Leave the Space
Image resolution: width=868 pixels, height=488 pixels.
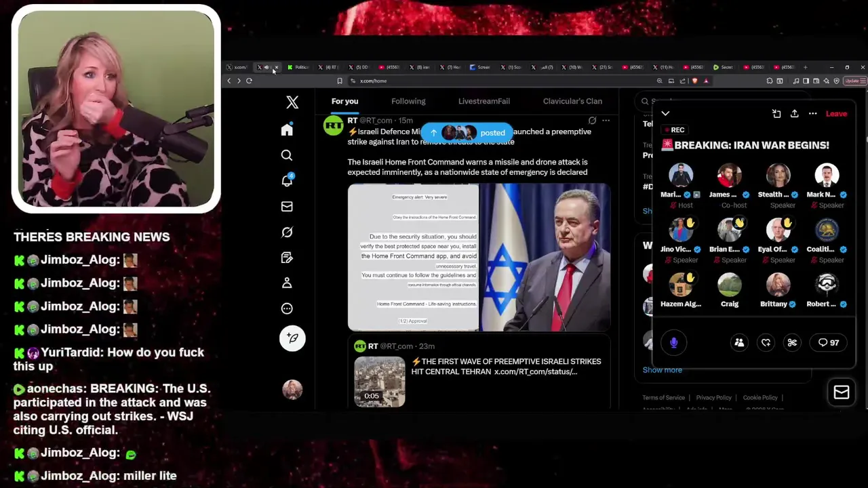pos(836,114)
